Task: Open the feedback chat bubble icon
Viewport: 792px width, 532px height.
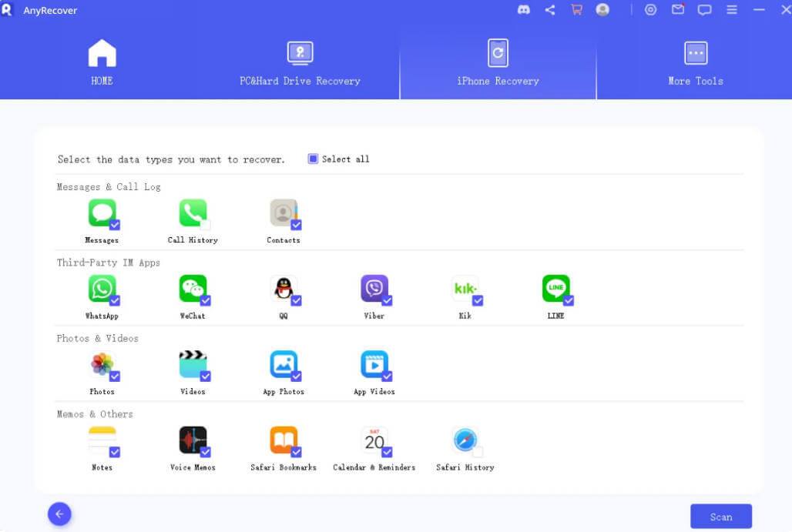Action: (703, 10)
